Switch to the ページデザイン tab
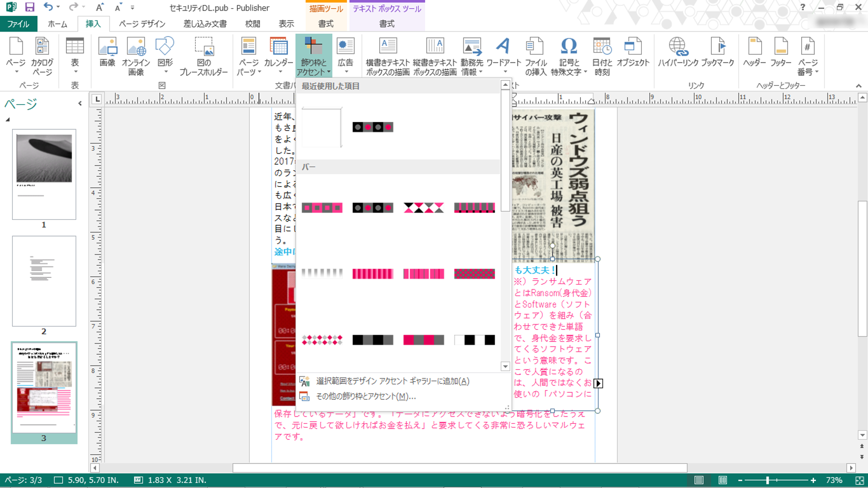Screen dimensions: 868x488 coord(142,24)
